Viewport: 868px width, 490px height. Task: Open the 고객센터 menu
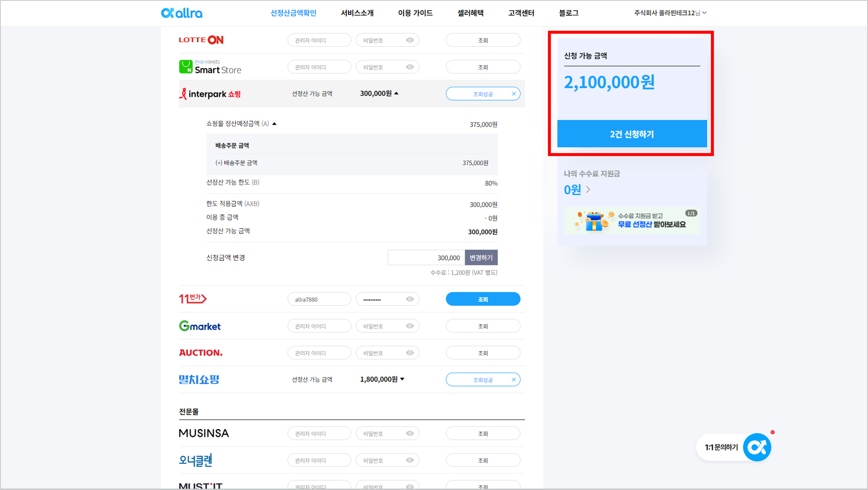point(521,13)
